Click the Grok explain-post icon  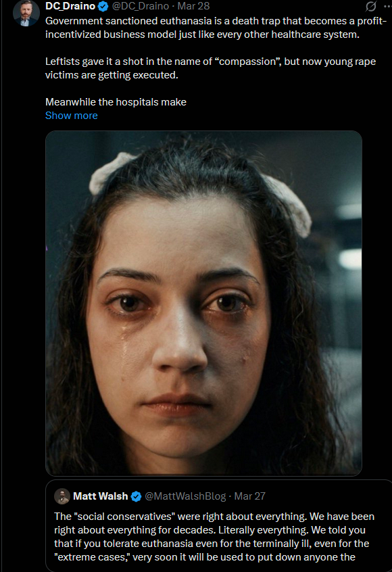371,6
